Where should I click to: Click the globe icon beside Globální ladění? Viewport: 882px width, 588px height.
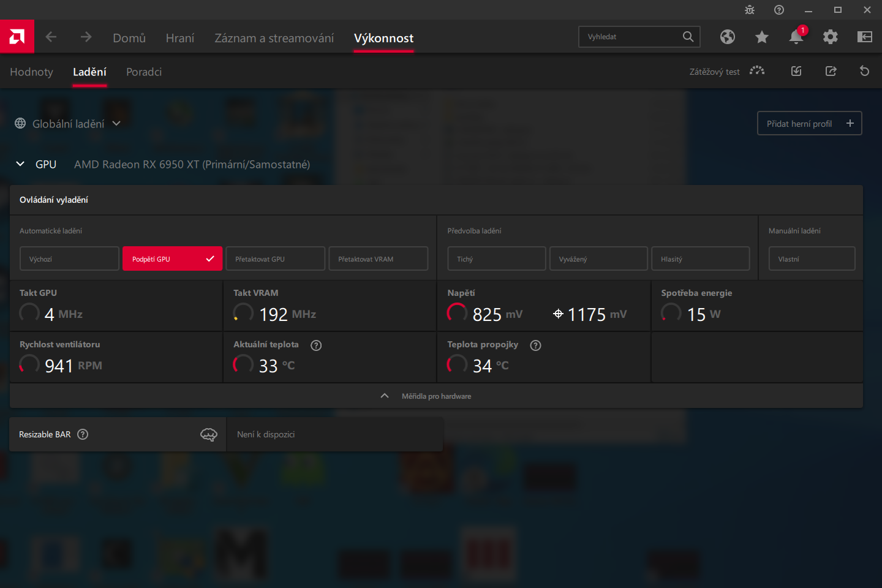20,123
